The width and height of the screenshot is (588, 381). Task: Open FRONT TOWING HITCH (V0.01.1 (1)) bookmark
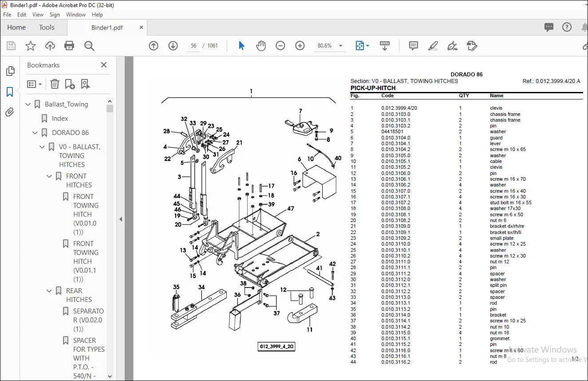coord(85,262)
